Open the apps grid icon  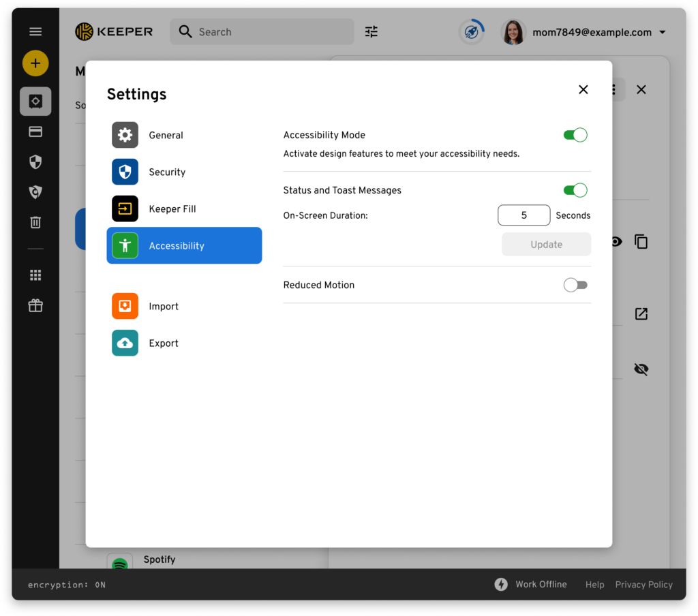pyautogui.click(x=35, y=275)
